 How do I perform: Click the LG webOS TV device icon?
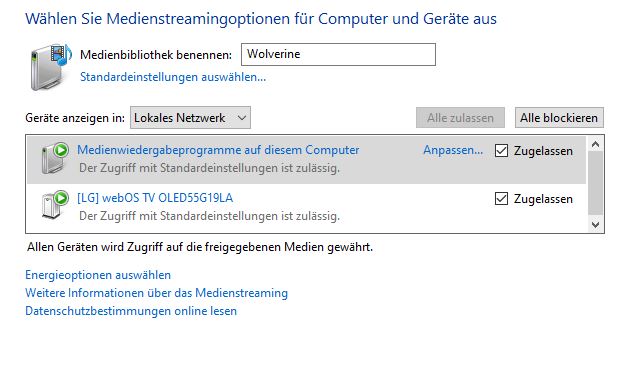(55, 205)
